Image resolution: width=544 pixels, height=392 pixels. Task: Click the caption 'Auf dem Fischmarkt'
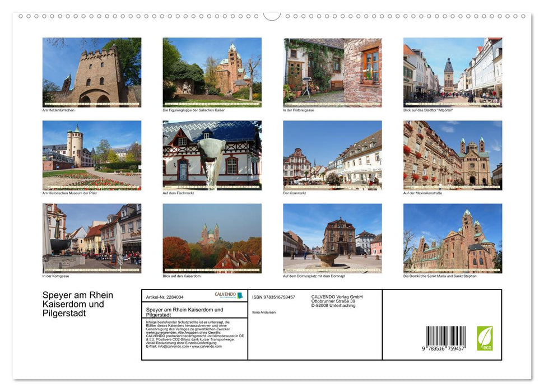(178, 193)
